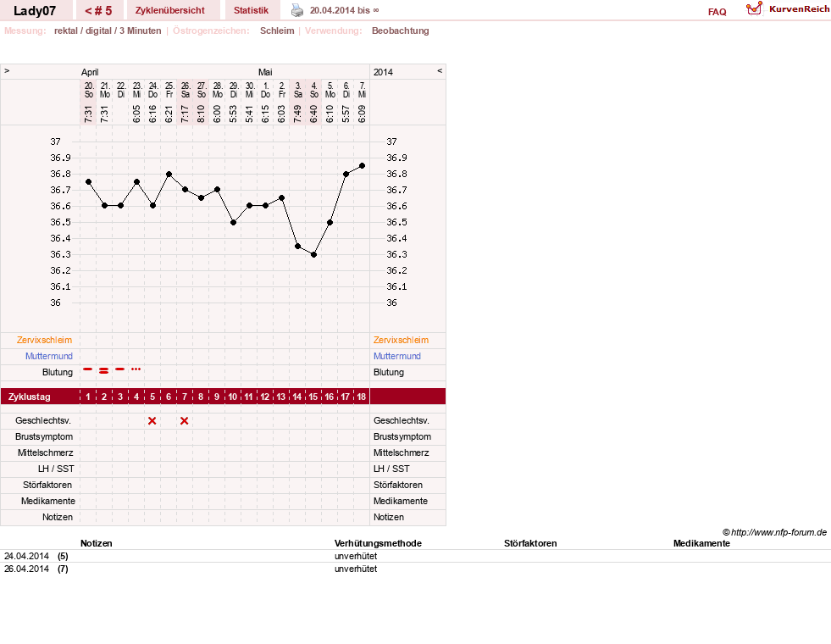Click the left LH / SST row label
The width and height of the screenshot is (831, 644).
pos(56,469)
